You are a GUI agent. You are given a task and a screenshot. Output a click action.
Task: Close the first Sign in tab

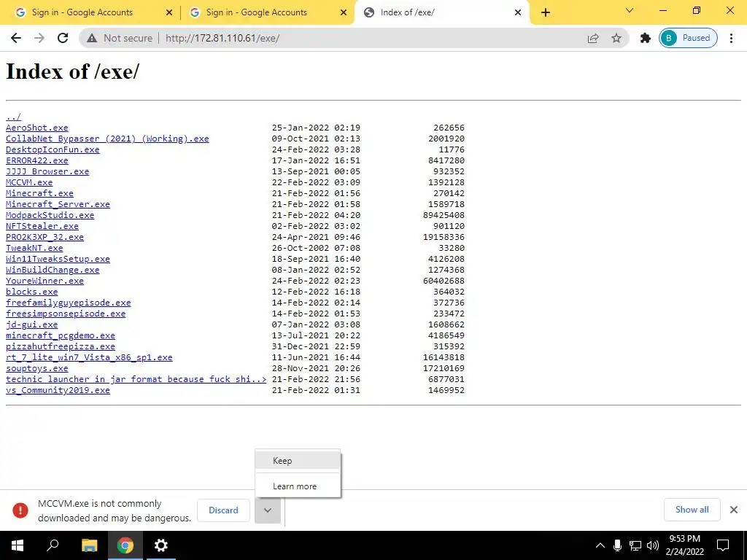[x=169, y=13]
